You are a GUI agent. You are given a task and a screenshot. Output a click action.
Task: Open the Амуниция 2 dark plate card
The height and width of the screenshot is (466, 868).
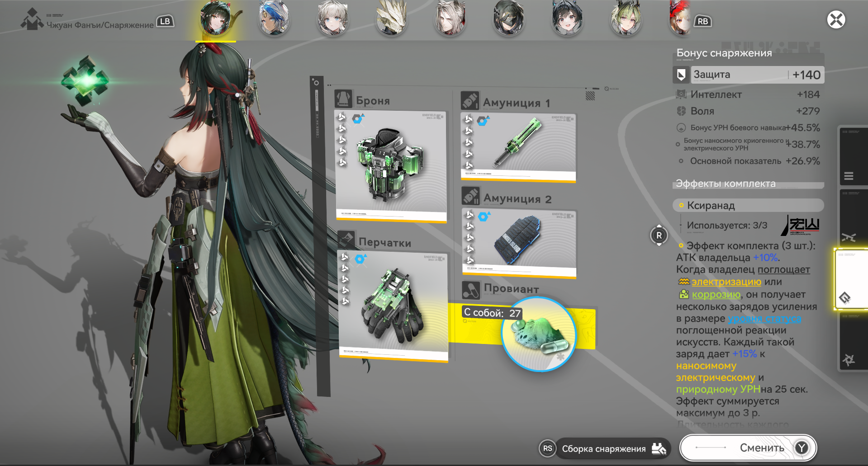pos(519,243)
